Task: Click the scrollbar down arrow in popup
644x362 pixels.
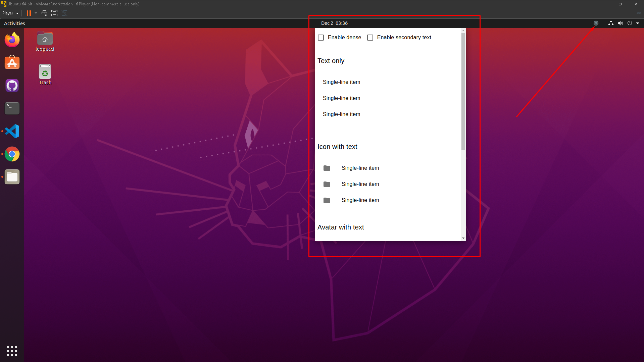Action: click(x=463, y=238)
